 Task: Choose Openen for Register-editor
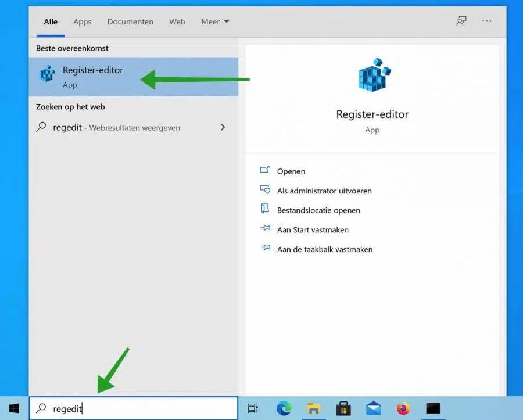pos(291,171)
